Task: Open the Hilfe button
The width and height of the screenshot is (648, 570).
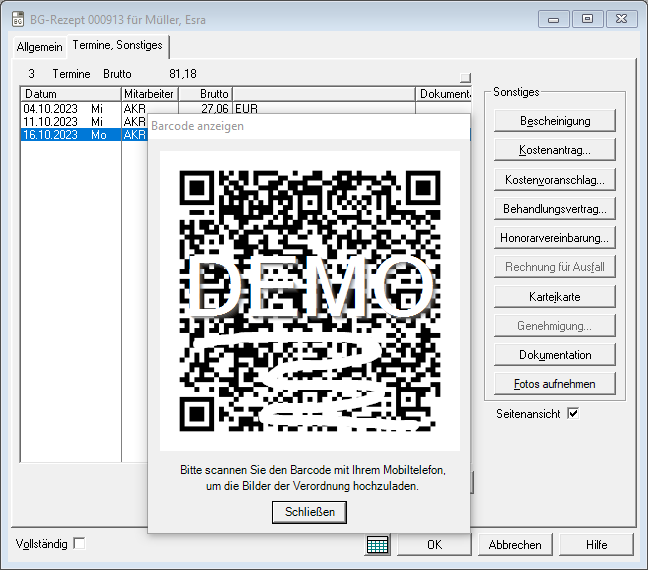Action: tap(596, 544)
